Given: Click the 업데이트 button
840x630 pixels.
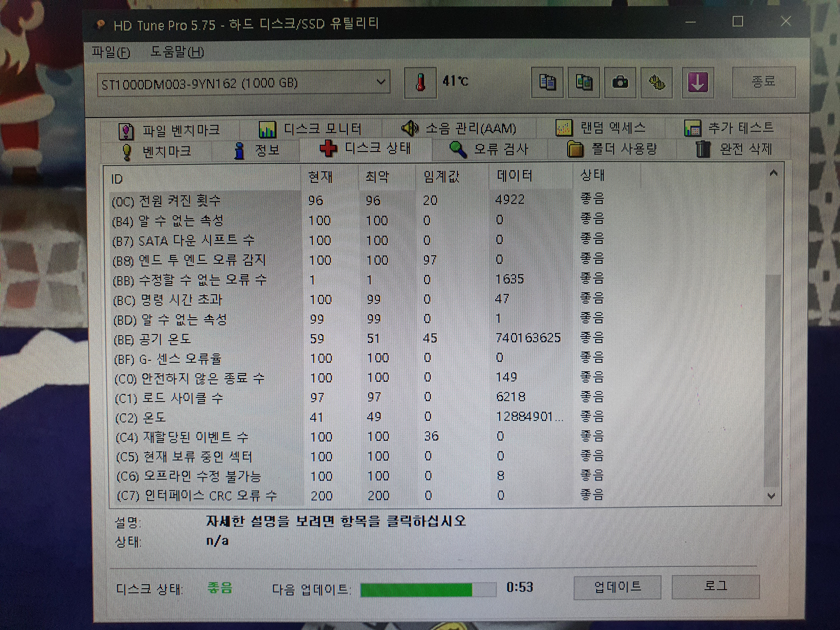Looking at the screenshot, I should coord(617,587).
